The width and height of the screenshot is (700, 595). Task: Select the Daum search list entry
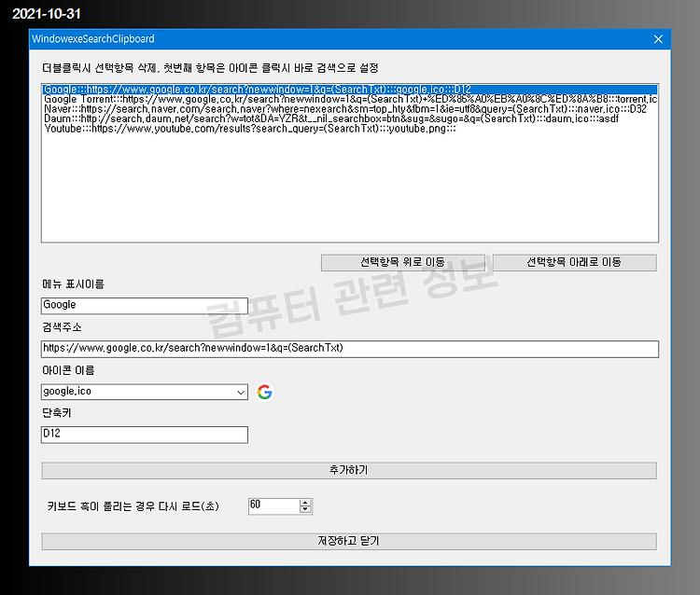click(350, 118)
